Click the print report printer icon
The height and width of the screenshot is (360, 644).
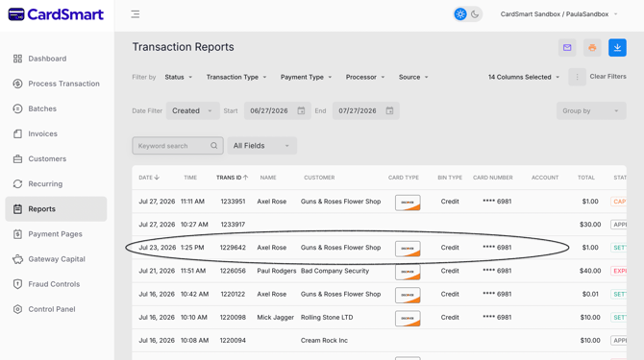592,48
